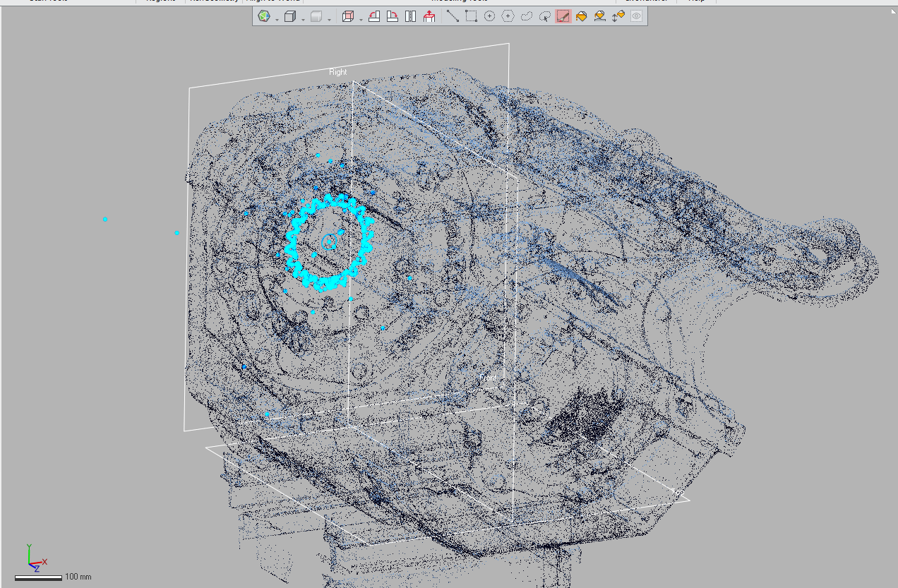Click the 'Top' plane label
The height and width of the screenshot is (588, 898).
point(677,492)
